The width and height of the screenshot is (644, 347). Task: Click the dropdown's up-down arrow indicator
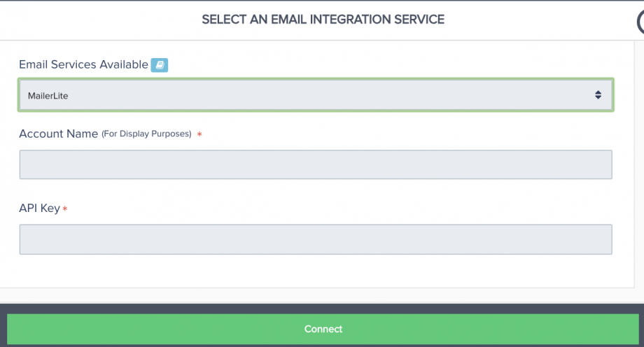[x=598, y=95]
